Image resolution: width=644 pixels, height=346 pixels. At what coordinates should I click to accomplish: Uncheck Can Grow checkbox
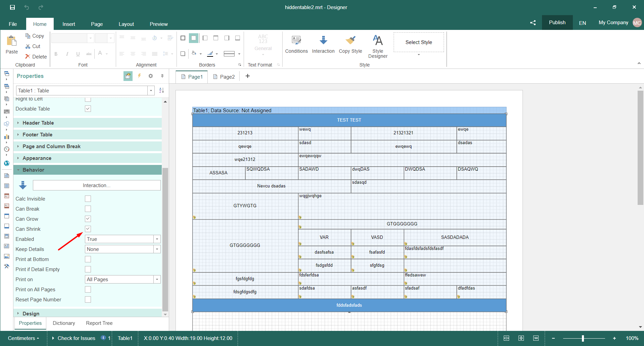[x=88, y=219]
